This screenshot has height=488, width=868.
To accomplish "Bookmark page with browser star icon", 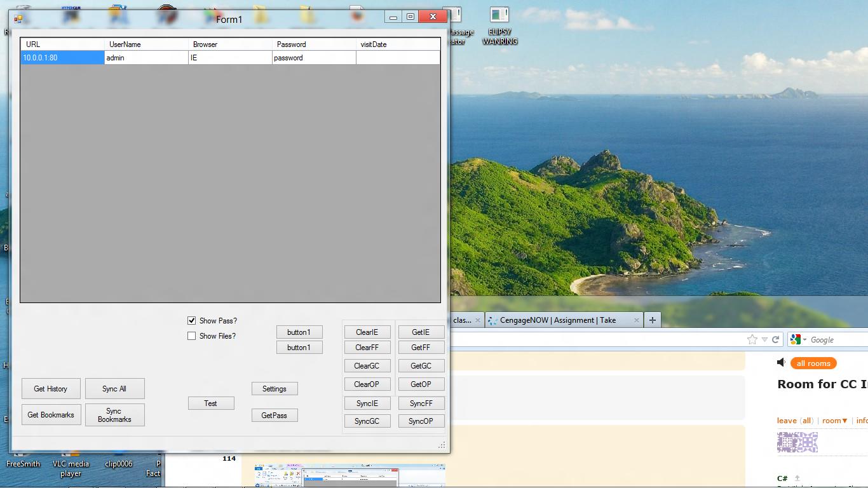I will [752, 339].
